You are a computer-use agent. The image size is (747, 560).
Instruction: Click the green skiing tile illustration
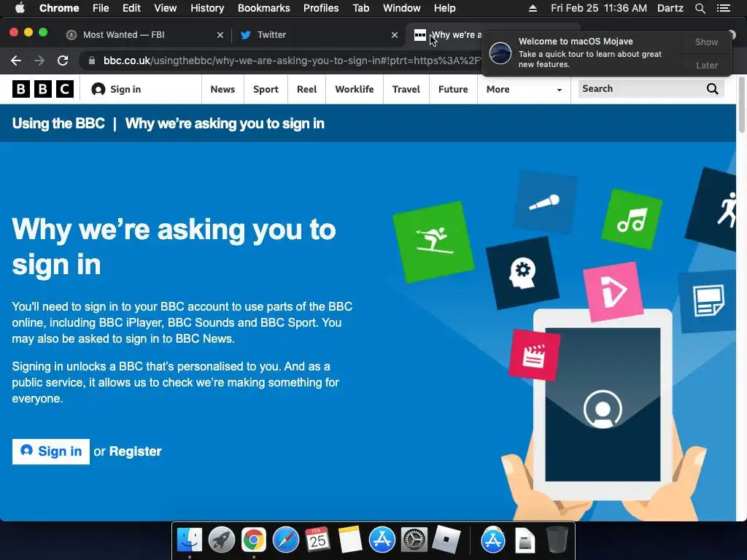pyautogui.click(x=433, y=241)
